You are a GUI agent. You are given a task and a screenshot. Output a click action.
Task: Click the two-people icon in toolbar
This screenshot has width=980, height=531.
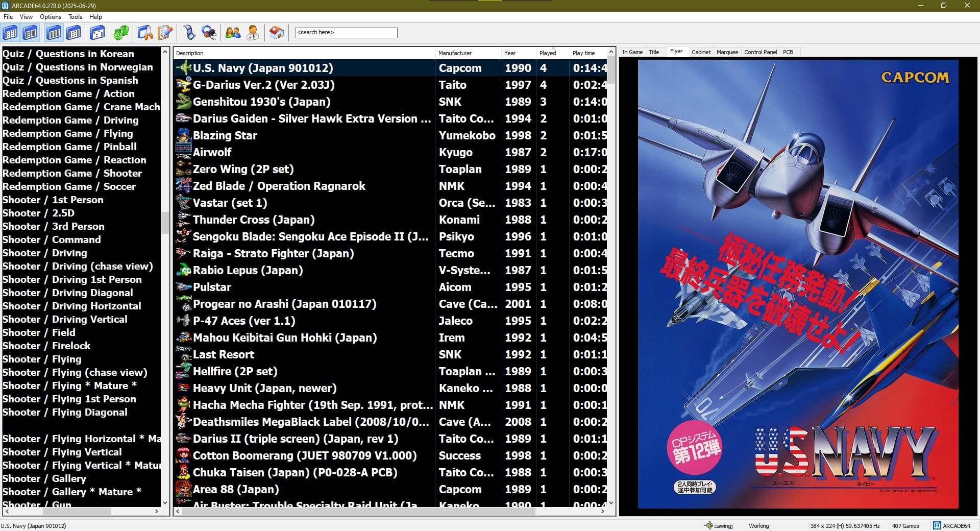pyautogui.click(x=233, y=33)
